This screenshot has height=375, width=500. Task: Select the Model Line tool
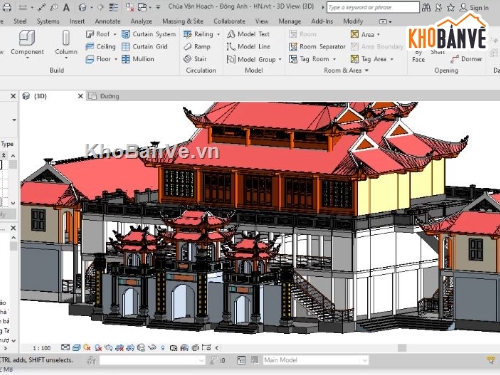tap(248, 46)
